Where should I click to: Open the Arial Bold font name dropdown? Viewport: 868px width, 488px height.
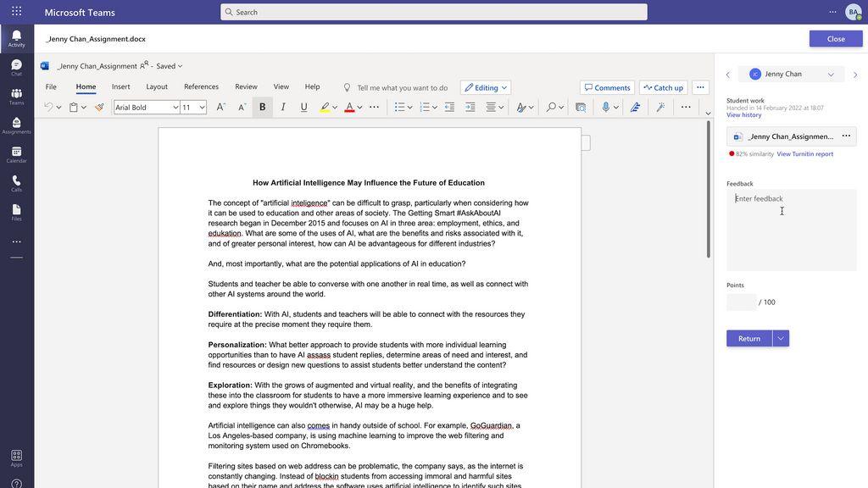(175, 108)
